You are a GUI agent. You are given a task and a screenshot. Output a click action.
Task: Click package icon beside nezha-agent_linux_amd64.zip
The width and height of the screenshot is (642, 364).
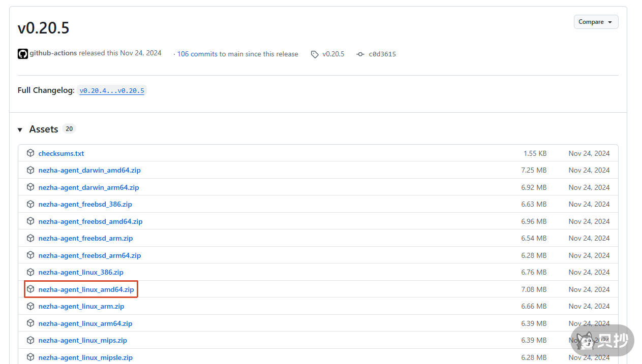coord(30,289)
